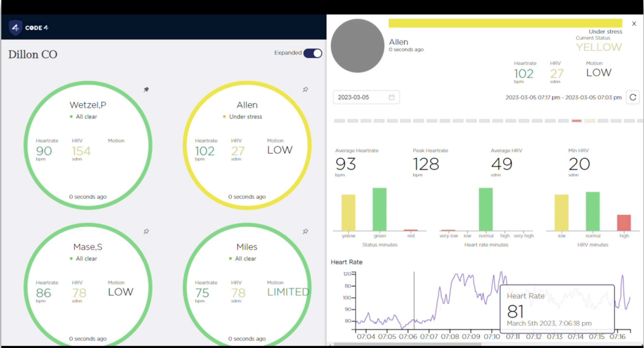Close the Allen detail panel
This screenshot has width=644, height=348.
pos(634,24)
